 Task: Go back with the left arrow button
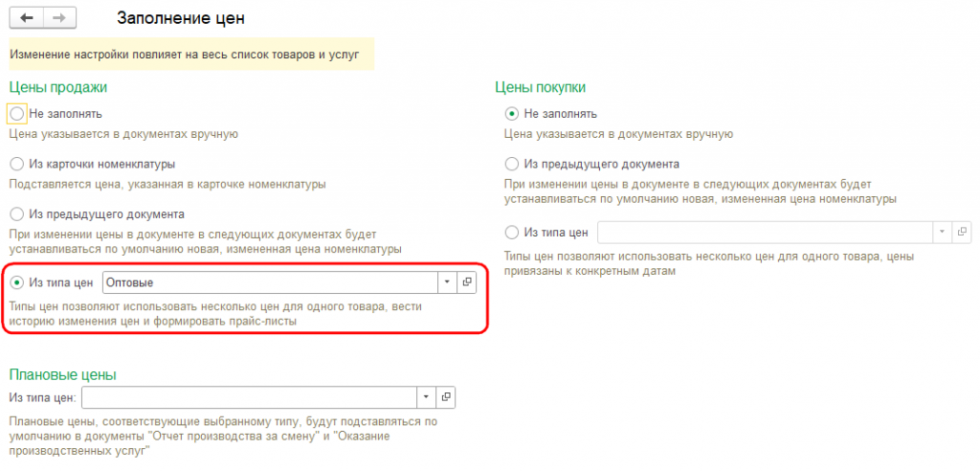(27, 18)
